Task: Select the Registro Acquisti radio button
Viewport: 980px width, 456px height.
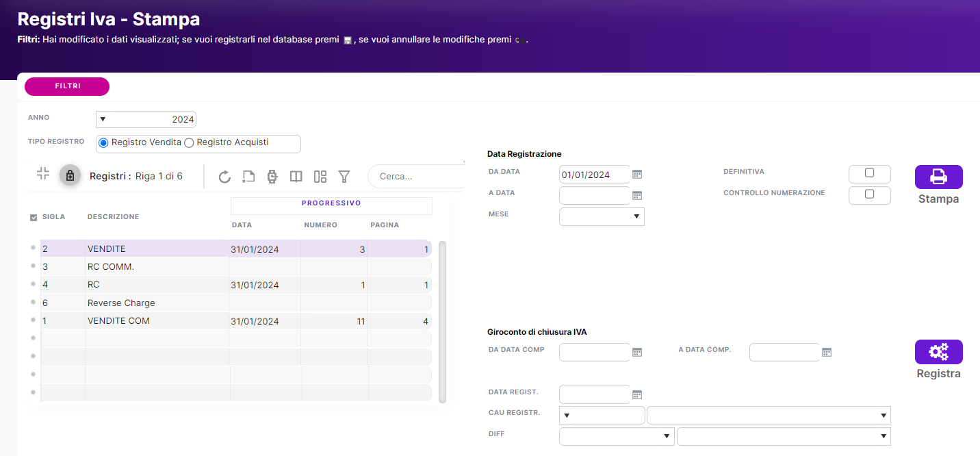Action: click(x=189, y=143)
